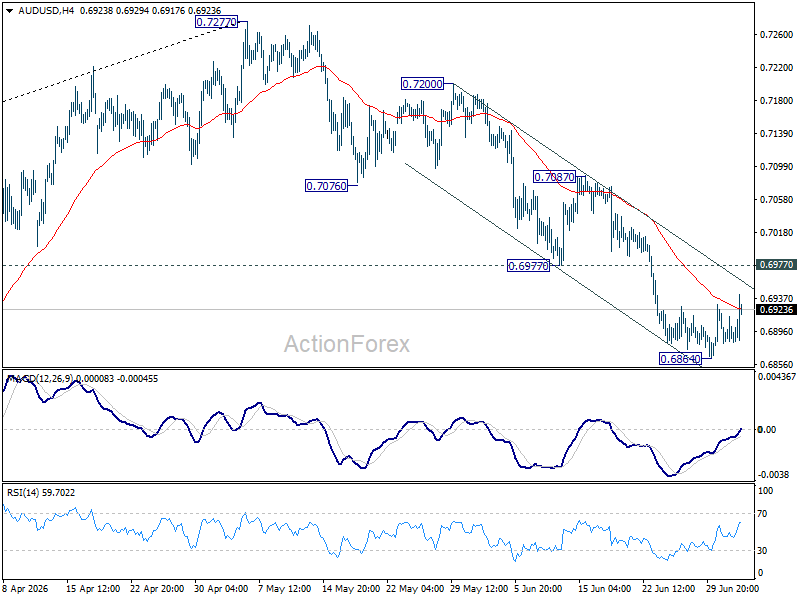Screen dimensions: 800x600
Task: Click the 8 Apr 2026 date on the time axis
Action: 26,589
